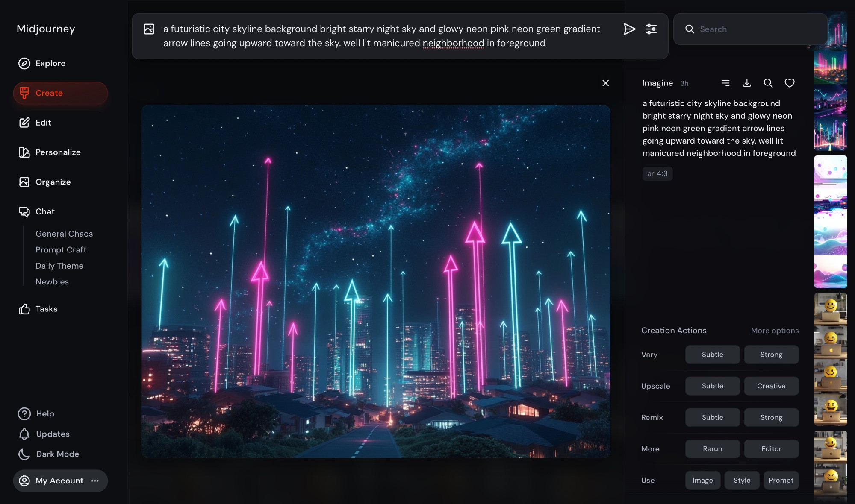Click the Create paintbrush icon

[24, 93]
